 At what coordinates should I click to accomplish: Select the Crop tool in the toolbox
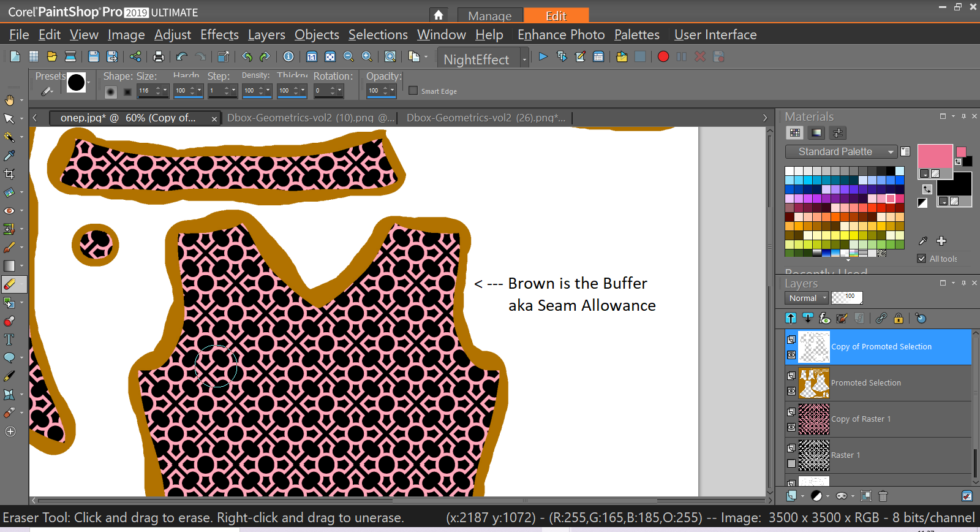coord(9,174)
